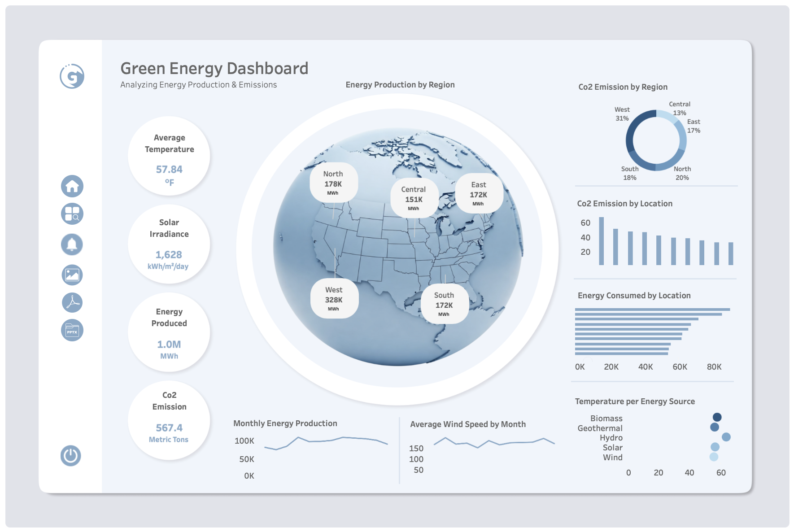The width and height of the screenshot is (794, 532).
Task: Select the Average Wind Speed by Month title
Action: [x=467, y=424]
